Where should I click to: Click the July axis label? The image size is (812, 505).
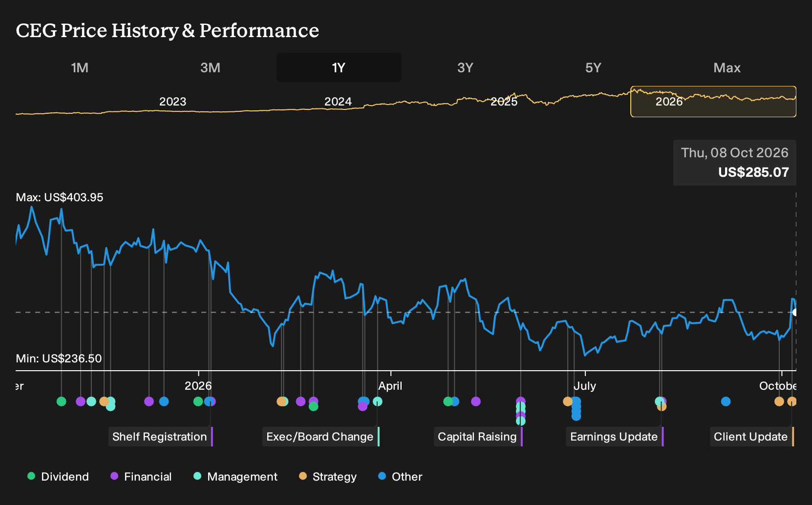(585, 386)
